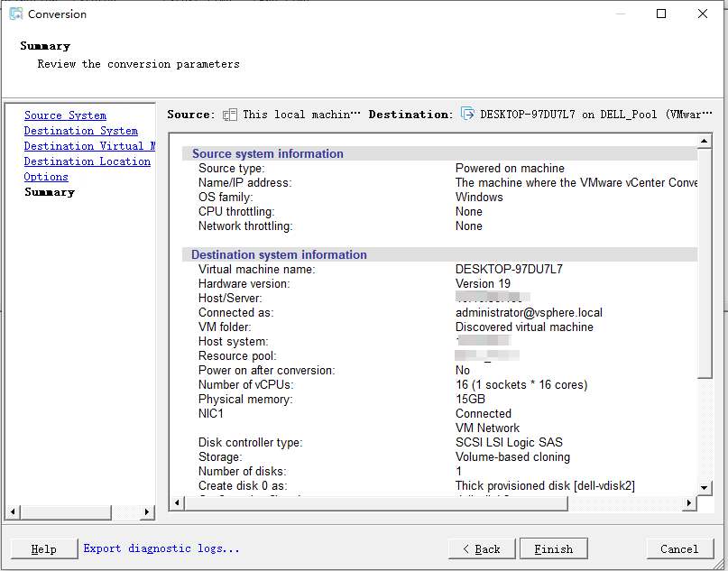728x571 pixels.
Task: Click the '15GB' physical memory value
Action: coord(470,399)
